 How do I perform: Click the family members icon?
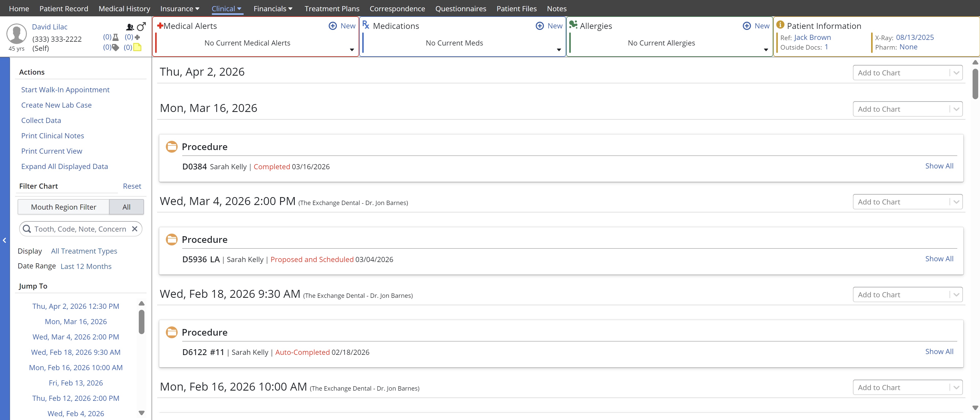tap(130, 27)
